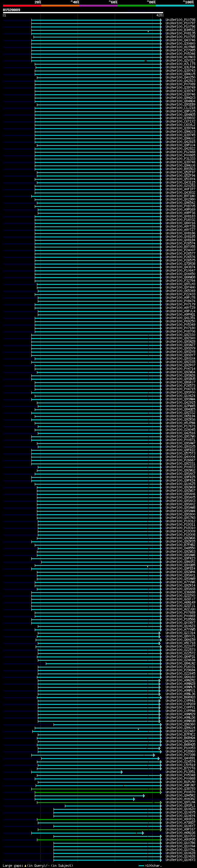
Task: Click label UniRef100_A7LIT5
Action: (180, 64)
